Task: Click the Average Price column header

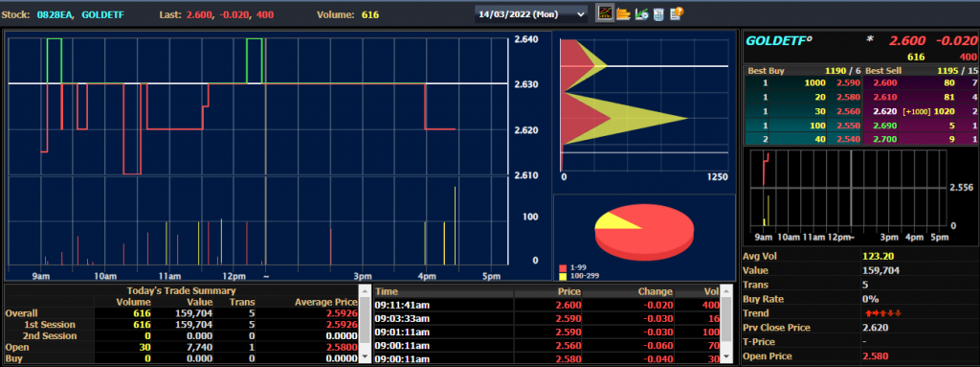Action: point(326,302)
